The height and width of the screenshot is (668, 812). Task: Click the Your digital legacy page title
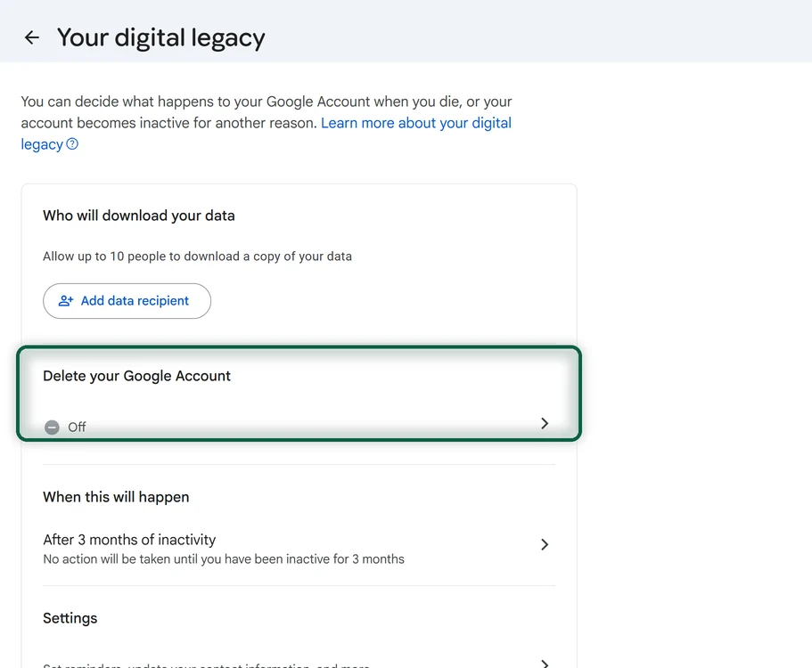161,38
